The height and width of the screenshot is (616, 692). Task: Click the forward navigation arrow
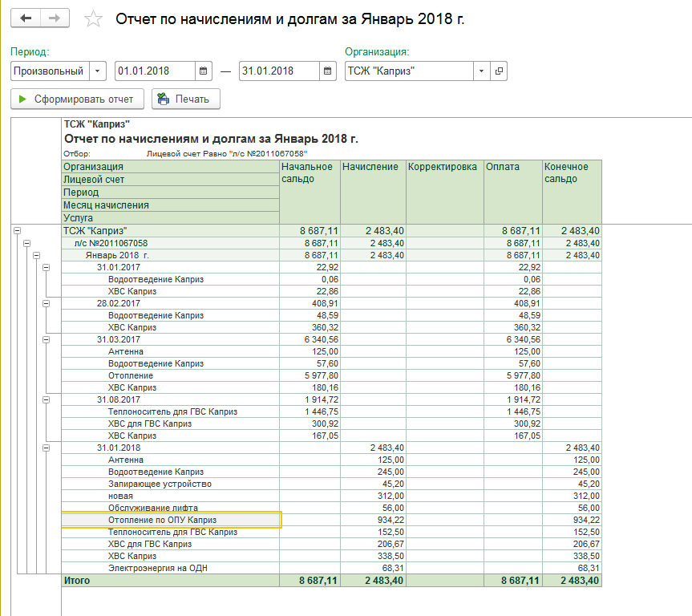pos(54,18)
